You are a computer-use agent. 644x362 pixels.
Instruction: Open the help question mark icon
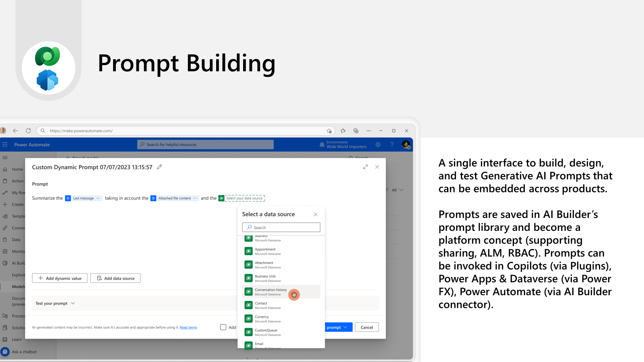click(x=392, y=144)
